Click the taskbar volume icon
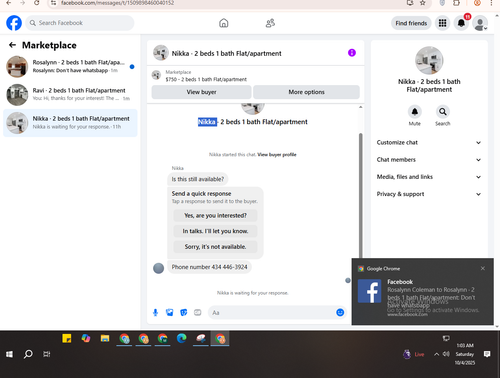This screenshot has height=378, width=500. pos(446,354)
